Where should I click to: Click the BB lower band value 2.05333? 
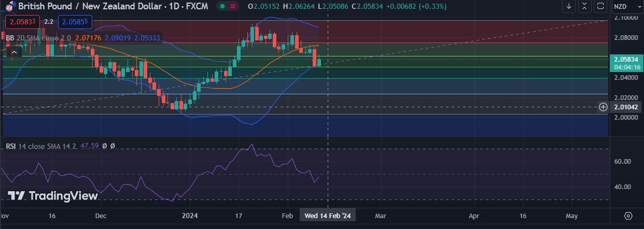coord(147,38)
